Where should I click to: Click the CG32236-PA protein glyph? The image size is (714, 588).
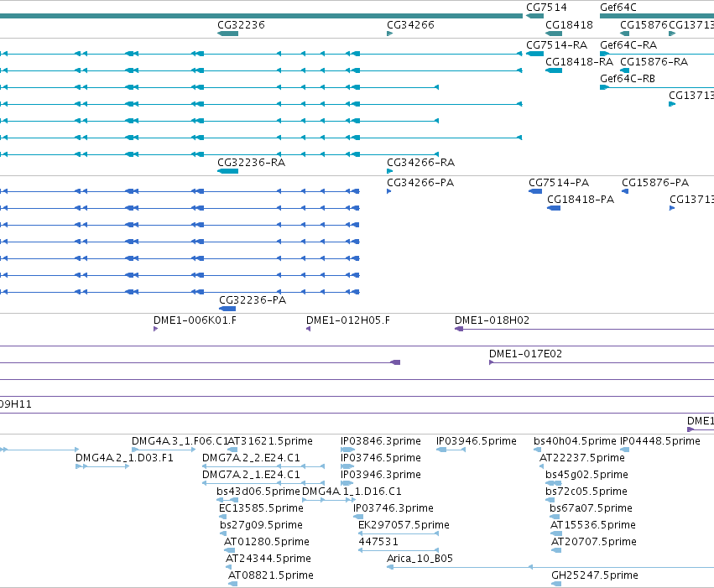[227, 309]
